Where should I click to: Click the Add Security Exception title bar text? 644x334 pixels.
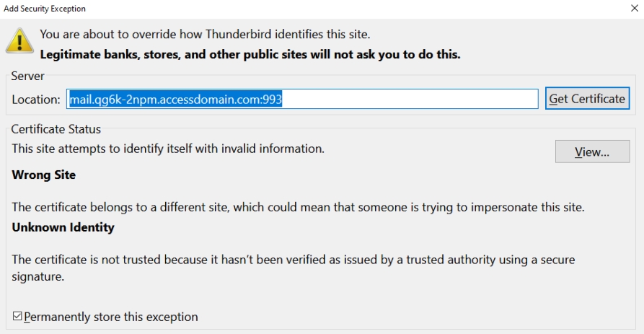(x=45, y=9)
